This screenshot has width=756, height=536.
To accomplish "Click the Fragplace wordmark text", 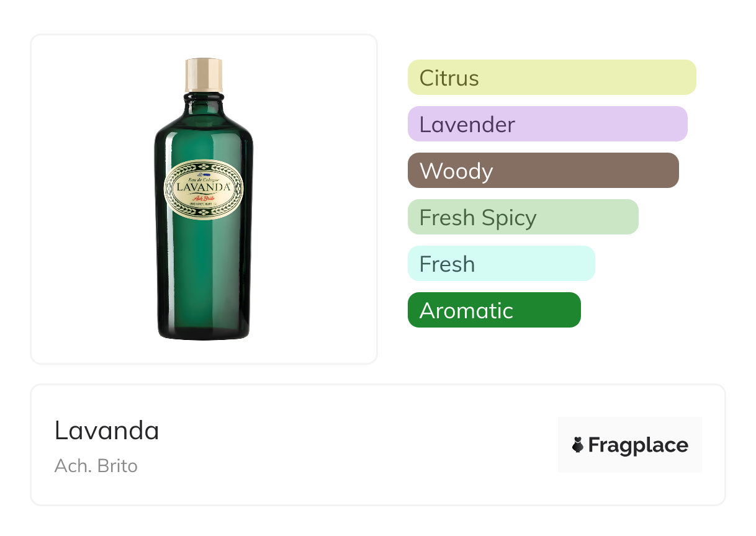I will pyautogui.click(x=637, y=445).
